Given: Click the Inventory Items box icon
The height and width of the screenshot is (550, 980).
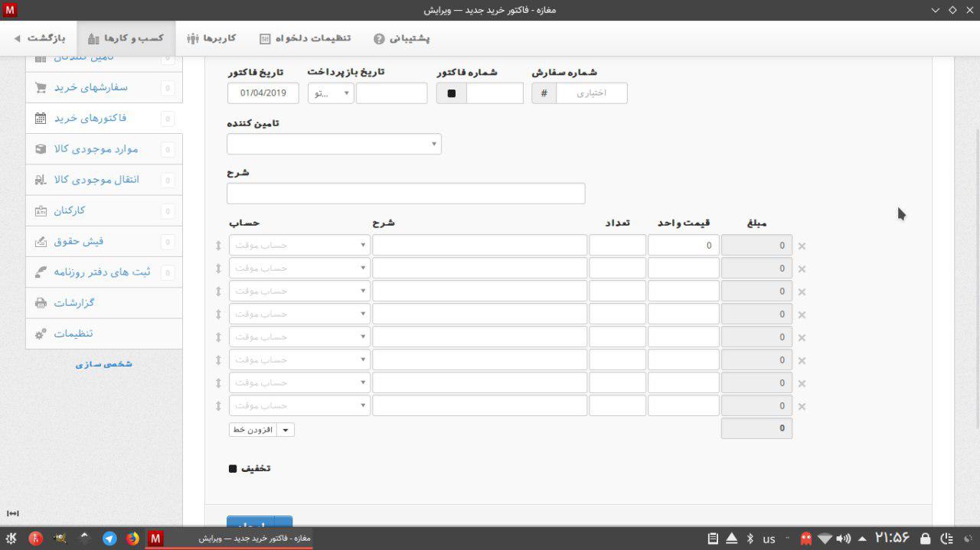Looking at the screenshot, I should click(41, 149).
